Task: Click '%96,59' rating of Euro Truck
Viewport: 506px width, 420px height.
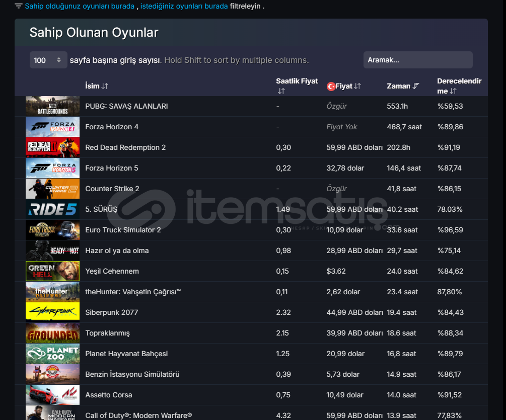Action: (450, 230)
